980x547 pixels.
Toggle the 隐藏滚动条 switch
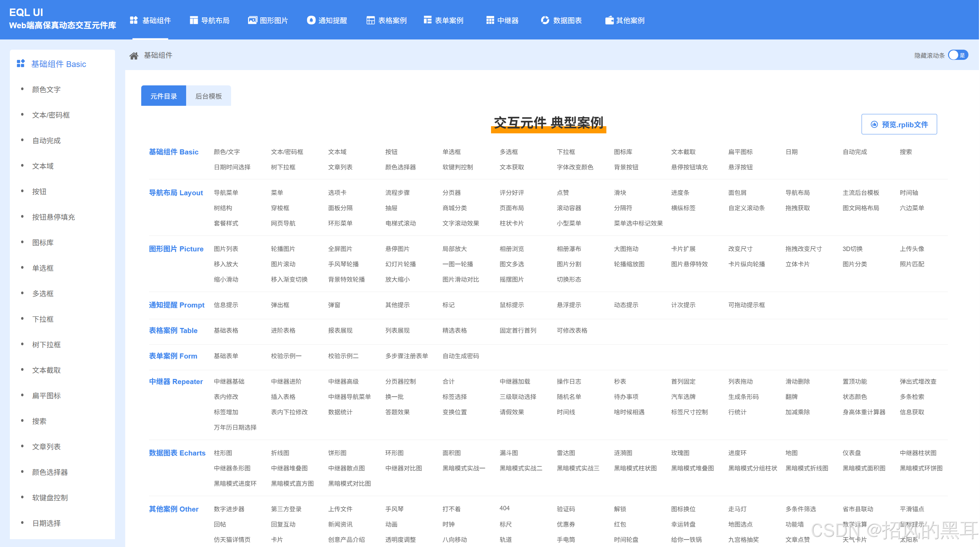point(958,55)
